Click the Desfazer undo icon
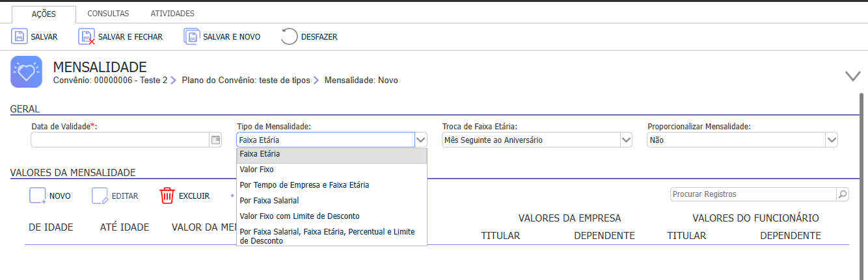The height and width of the screenshot is (280, 868). tap(289, 36)
